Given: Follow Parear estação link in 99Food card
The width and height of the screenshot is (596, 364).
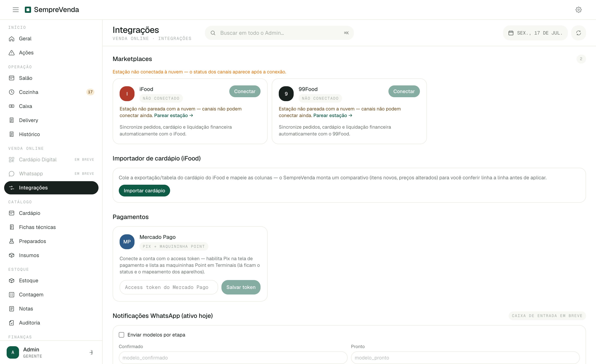Looking at the screenshot, I should click(x=333, y=116).
